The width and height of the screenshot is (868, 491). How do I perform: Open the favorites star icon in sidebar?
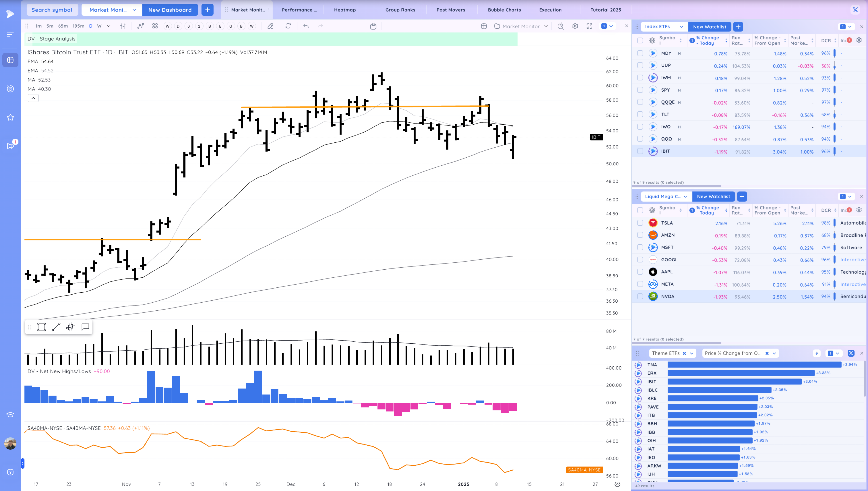(x=10, y=117)
